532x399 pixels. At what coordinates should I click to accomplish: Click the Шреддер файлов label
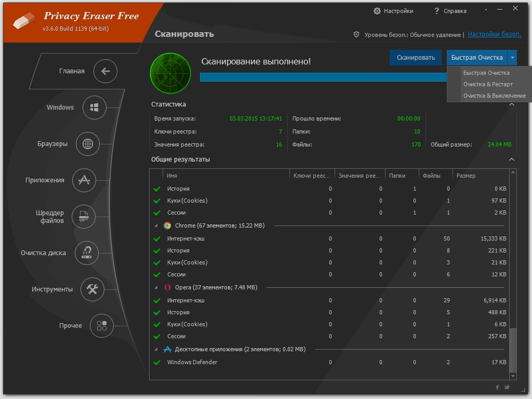click(x=50, y=217)
